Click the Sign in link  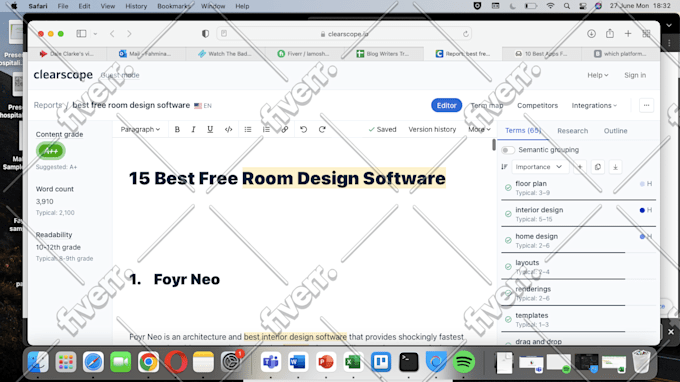pyautogui.click(x=635, y=75)
